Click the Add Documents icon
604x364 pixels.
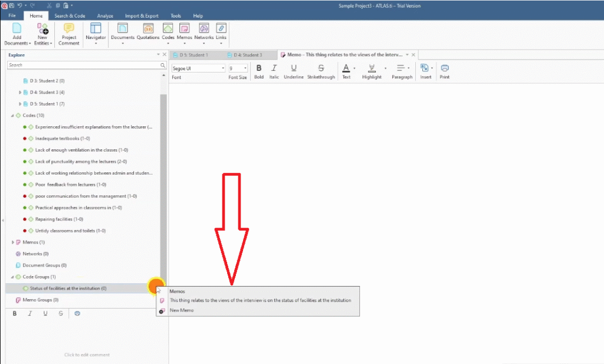[17, 29]
